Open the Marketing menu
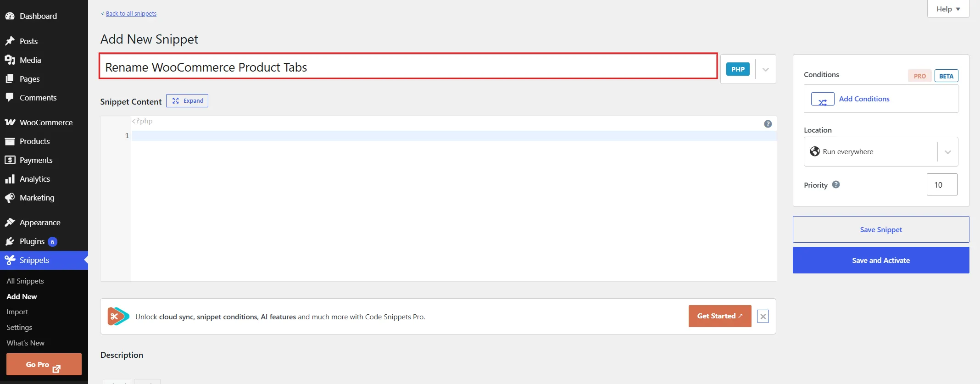Viewport: 980px width, 384px height. pos(44,198)
